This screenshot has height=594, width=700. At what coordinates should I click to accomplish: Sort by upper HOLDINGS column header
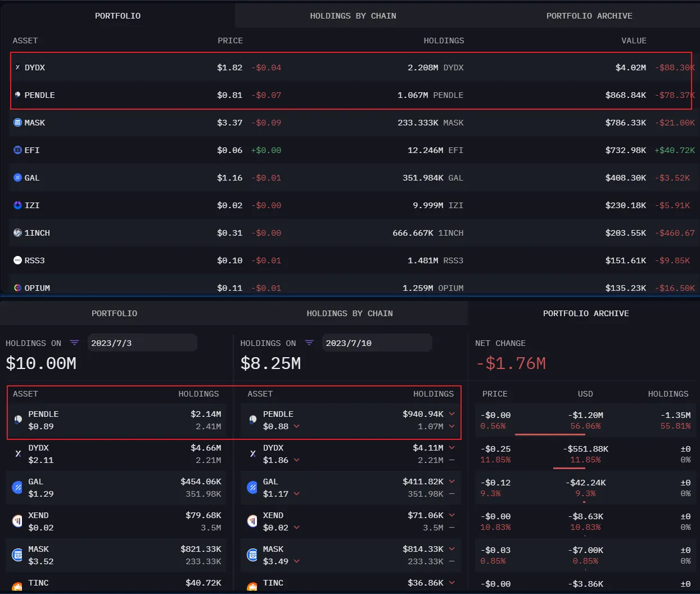pos(444,40)
